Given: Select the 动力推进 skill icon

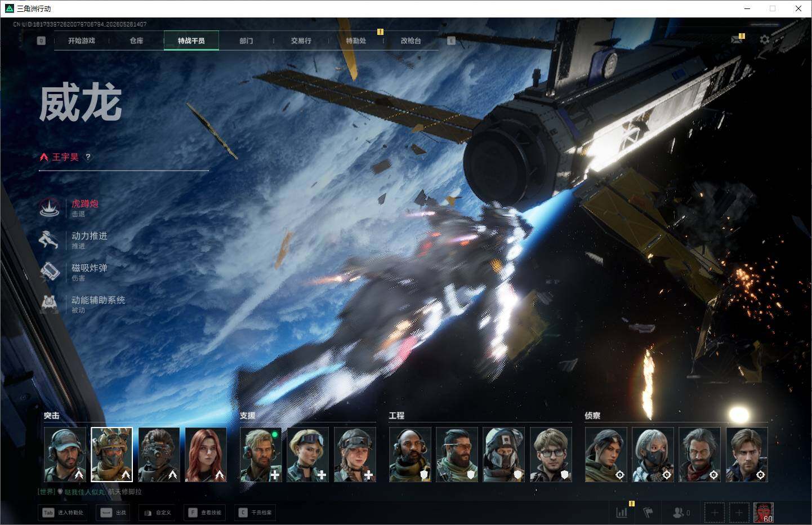Looking at the screenshot, I should [x=50, y=240].
